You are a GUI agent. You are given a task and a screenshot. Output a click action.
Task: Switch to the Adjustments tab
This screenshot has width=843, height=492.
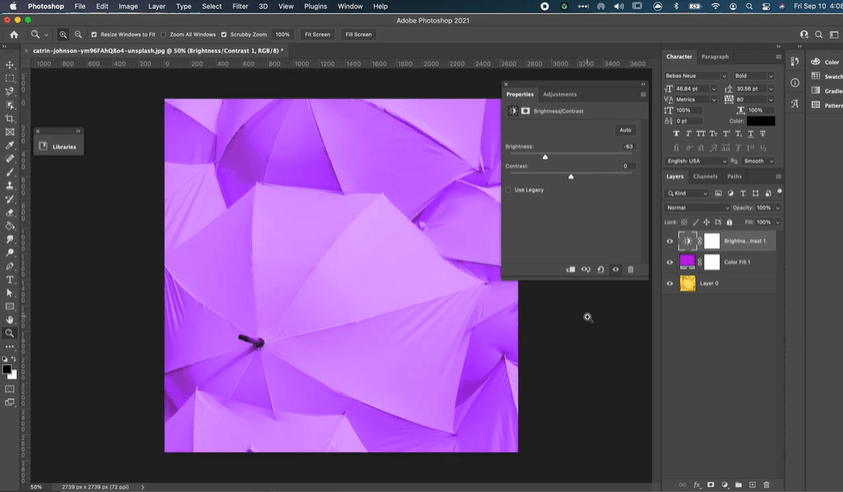click(x=560, y=94)
